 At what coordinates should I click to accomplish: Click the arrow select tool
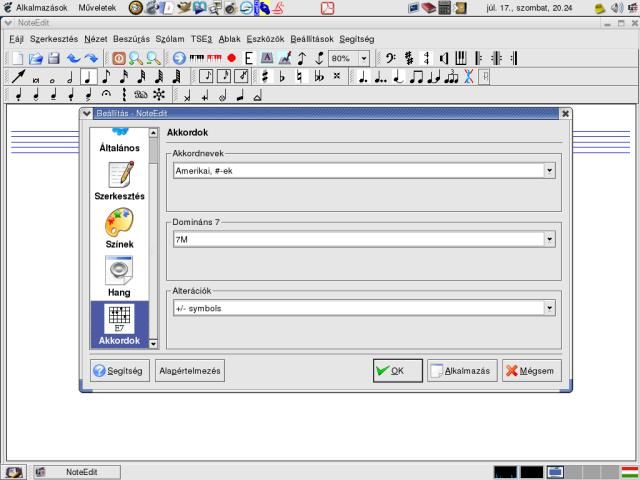[17, 76]
